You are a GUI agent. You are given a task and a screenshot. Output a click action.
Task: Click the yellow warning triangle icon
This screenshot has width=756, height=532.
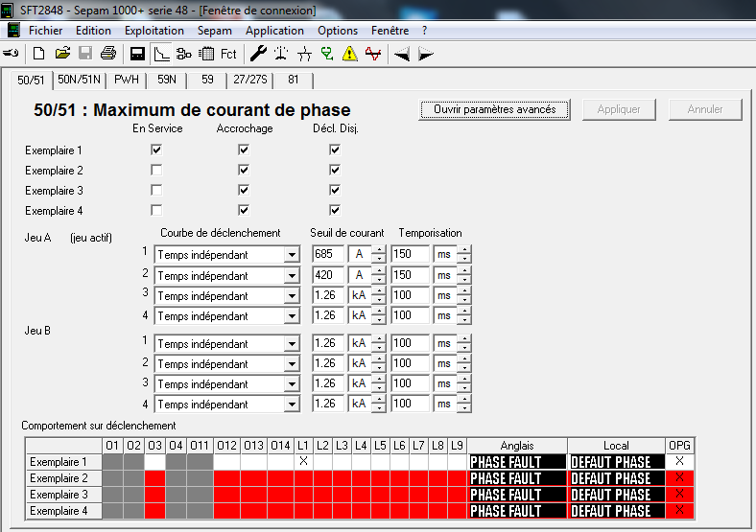[350, 54]
